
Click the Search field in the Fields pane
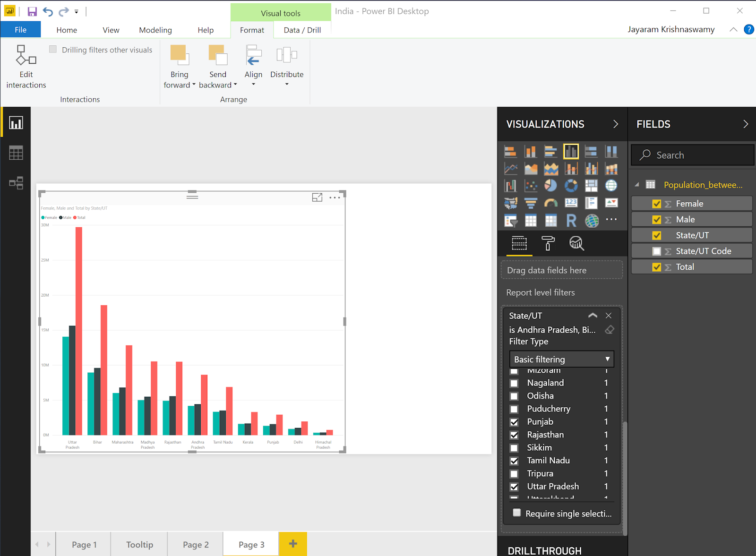(x=692, y=155)
